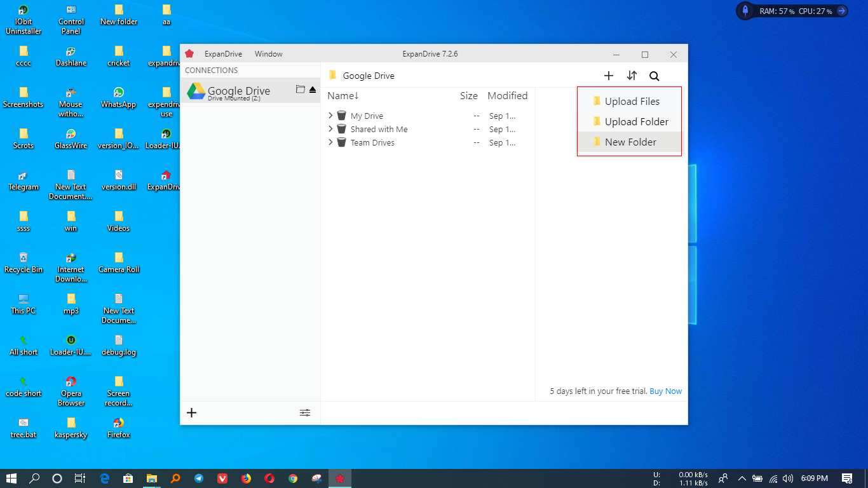Expand the Shared with Me item
The image size is (868, 488).
point(330,129)
